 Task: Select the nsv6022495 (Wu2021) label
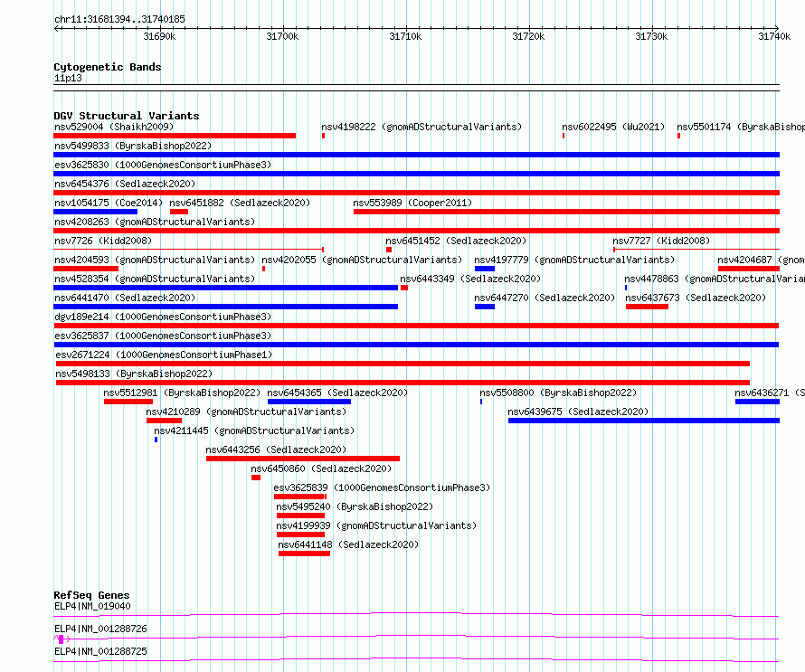tap(613, 127)
